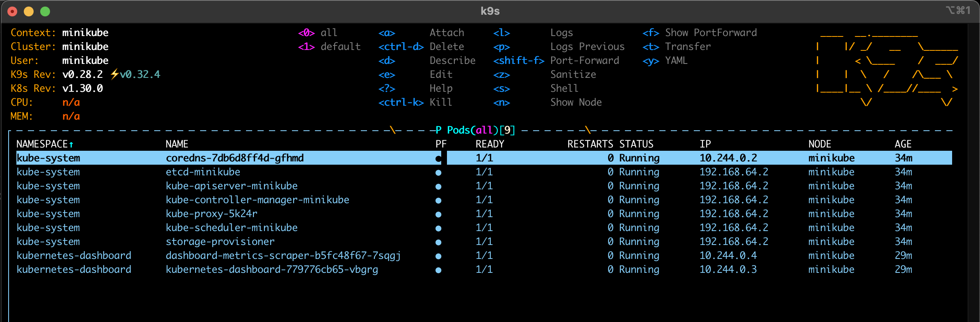980x322 pixels.
Task: Click the port-forward dot for kube-controller-manager-minikube
Action: point(438,200)
